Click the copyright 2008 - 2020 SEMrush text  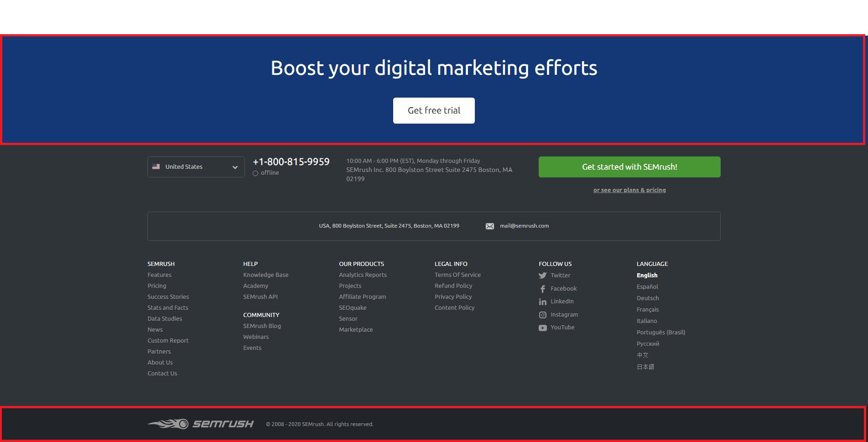(x=320, y=424)
